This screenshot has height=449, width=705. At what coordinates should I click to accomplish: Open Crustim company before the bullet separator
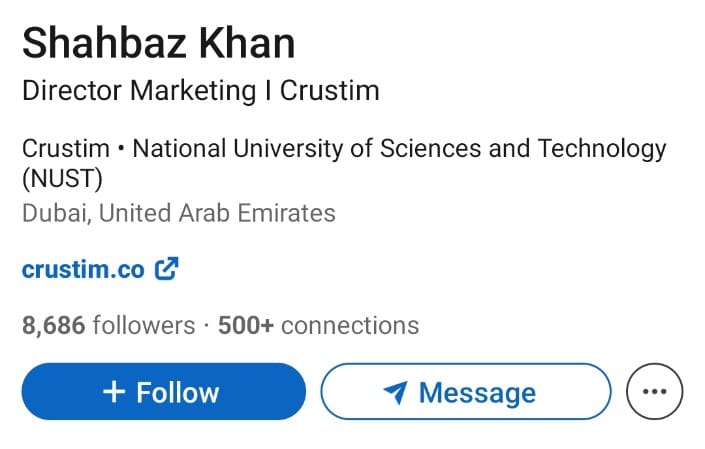pos(65,150)
